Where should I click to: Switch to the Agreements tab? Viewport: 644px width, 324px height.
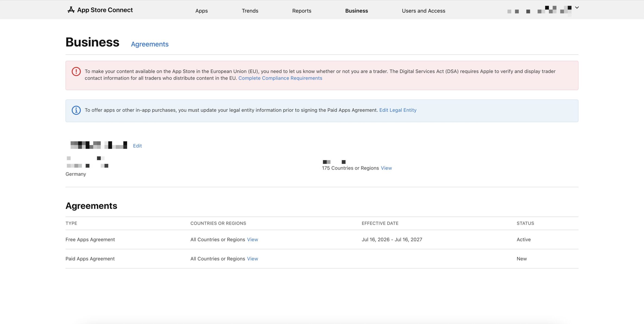(150, 44)
